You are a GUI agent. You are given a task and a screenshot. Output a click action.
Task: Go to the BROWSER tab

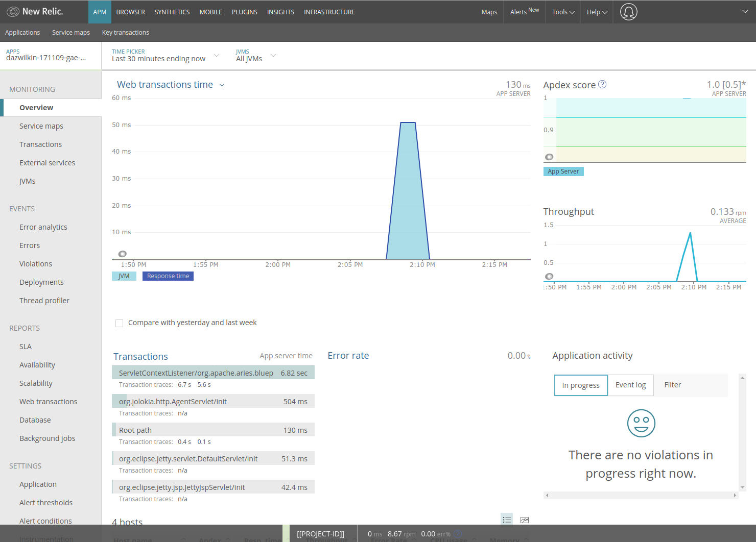tap(131, 12)
